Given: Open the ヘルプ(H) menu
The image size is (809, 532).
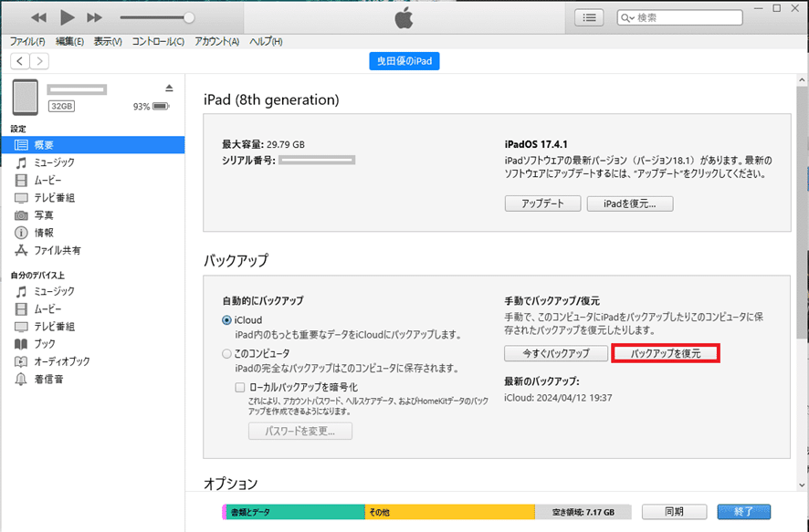Looking at the screenshot, I should point(266,42).
